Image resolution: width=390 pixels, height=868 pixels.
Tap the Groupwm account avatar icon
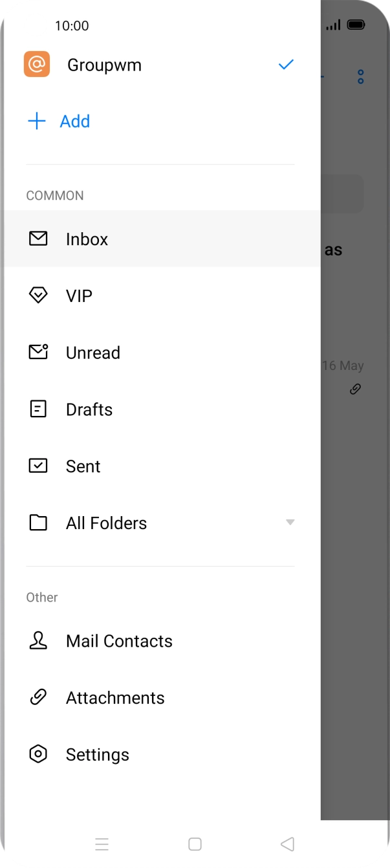click(x=37, y=64)
